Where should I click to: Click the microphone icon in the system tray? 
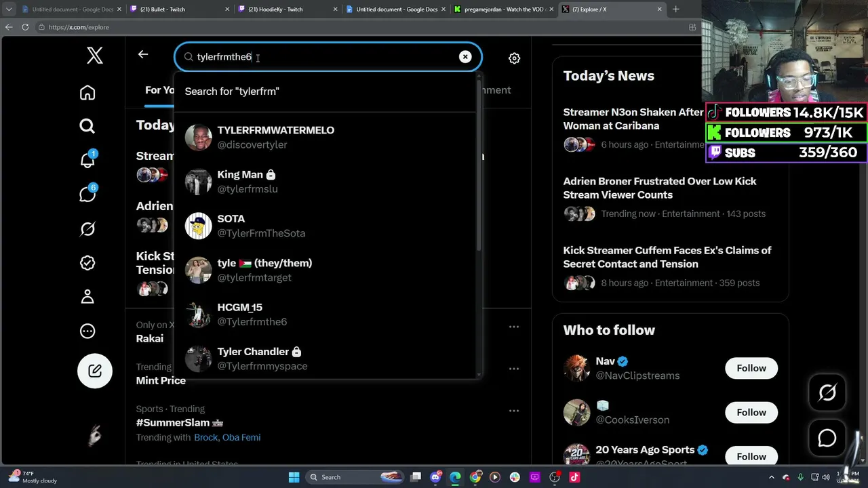click(801, 477)
